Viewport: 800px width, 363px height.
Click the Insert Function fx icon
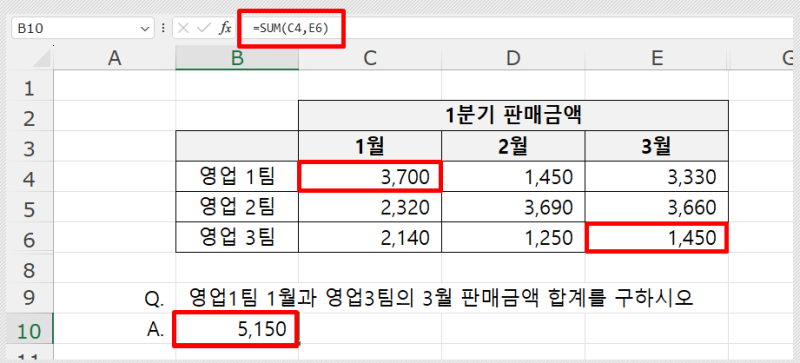tap(224, 29)
